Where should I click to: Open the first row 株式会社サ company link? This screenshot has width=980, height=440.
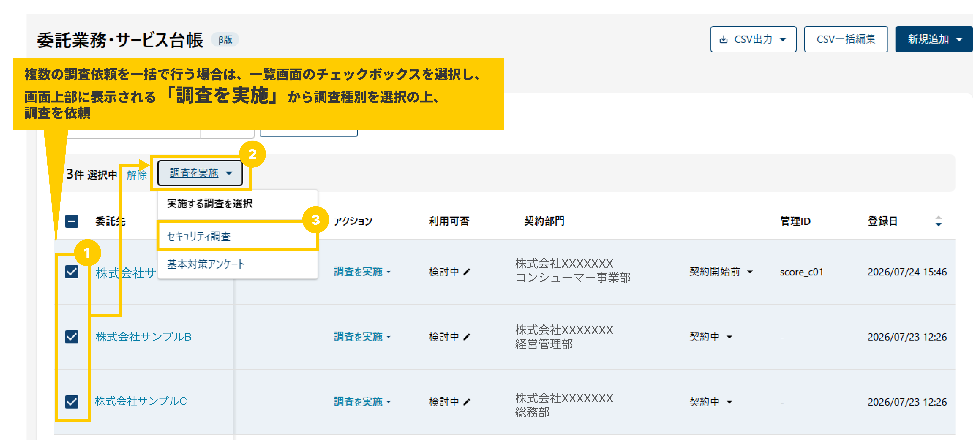[x=126, y=273]
